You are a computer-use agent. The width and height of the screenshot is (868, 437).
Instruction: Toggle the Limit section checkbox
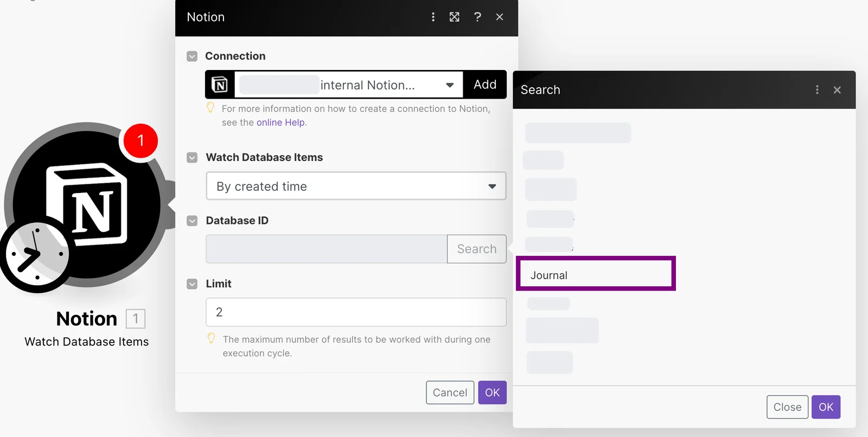[x=192, y=284]
